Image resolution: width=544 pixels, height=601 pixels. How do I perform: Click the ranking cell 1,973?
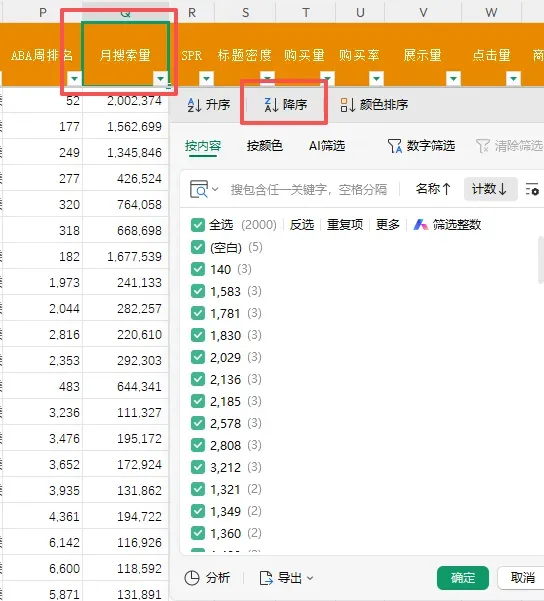(42, 282)
